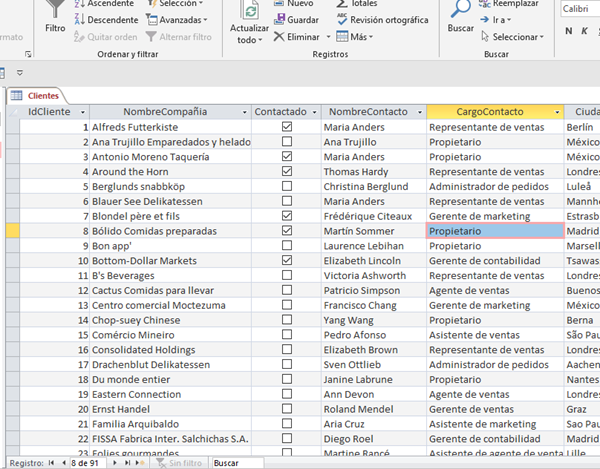The width and height of the screenshot is (600, 469).
Task: Check Contactado for Ana Trujillo Emparedados
Action: tap(287, 142)
